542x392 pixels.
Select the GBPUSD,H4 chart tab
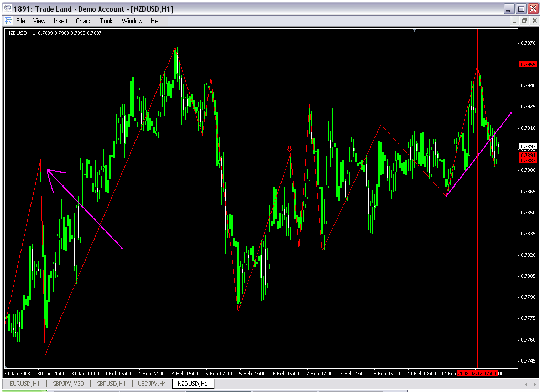[x=110, y=384]
